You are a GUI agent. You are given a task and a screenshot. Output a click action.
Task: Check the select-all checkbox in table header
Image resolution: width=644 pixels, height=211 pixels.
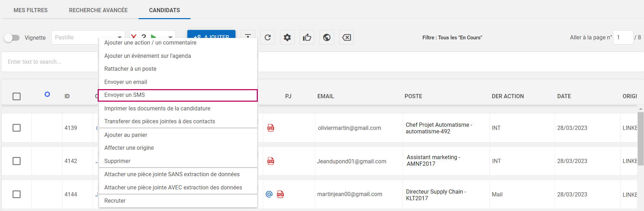tap(16, 96)
